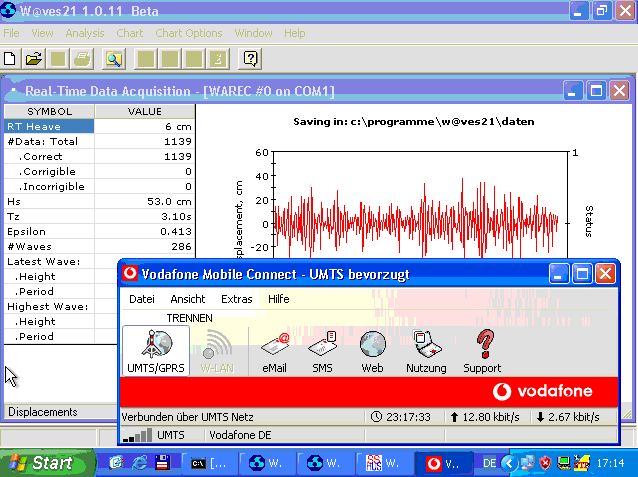
Task: Click the .Incorrigible row
Action: click(x=100, y=187)
